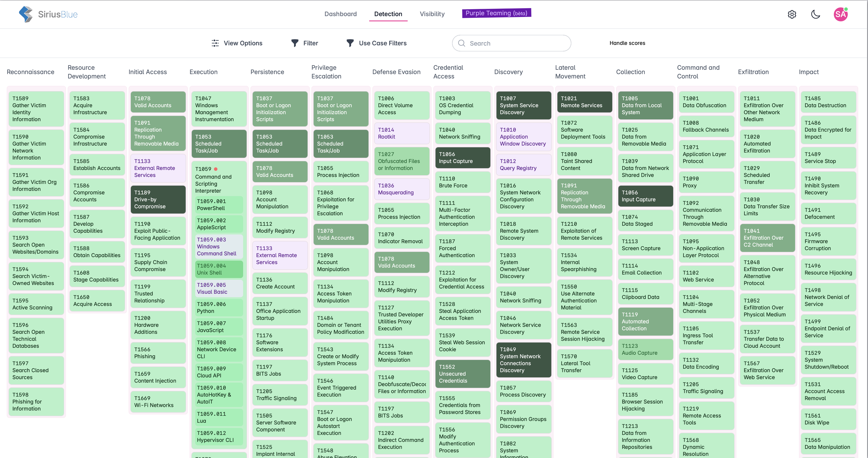The width and height of the screenshot is (868, 458).
Task: Select dark-colored T1189 Drive-by Compromise card
Action: click(x=158, y=199)
